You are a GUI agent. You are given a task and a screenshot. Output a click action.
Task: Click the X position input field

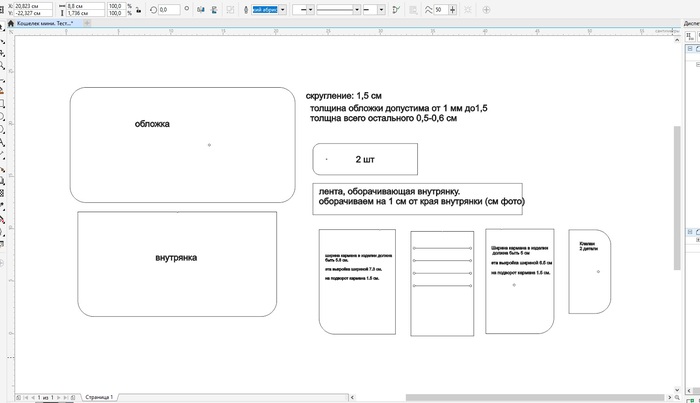33,6
